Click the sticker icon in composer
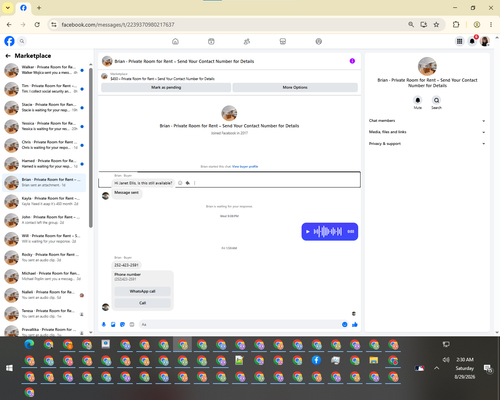Viewport: 500px width, 400px height. pyautogui.click(x=122, y=324)
